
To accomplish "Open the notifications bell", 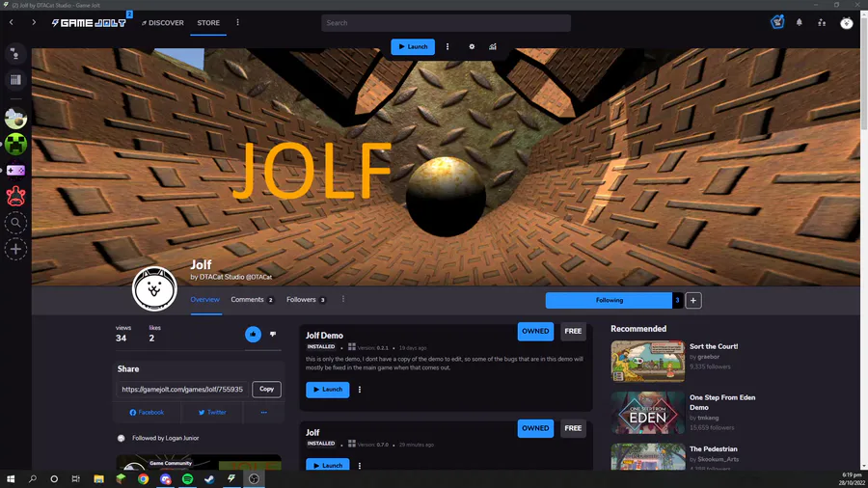I will click(799, 23).
